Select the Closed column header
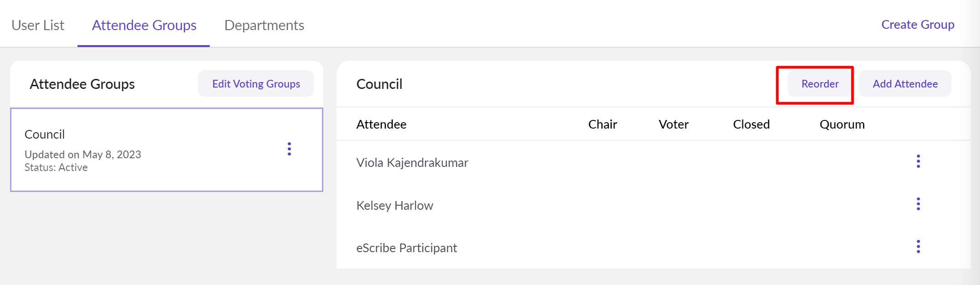 point(751,124)
